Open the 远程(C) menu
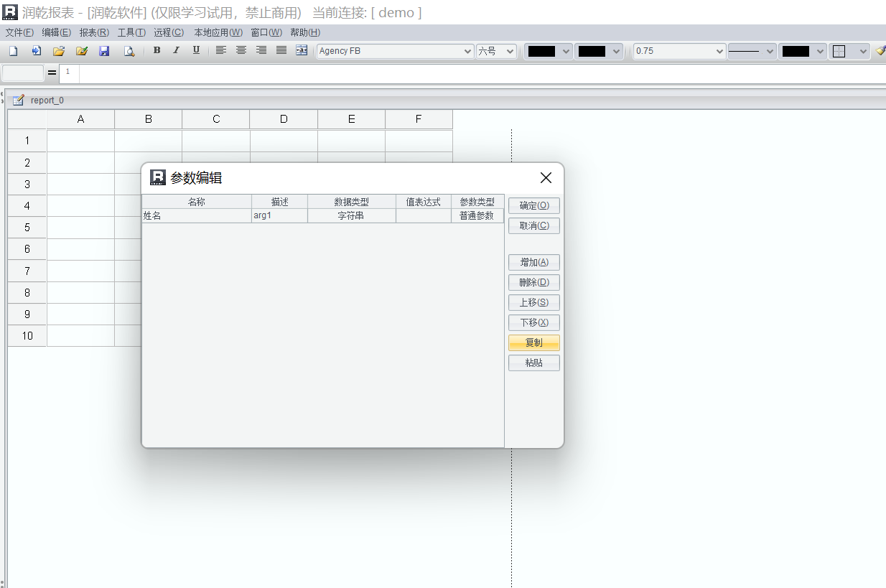 (169, 32)
